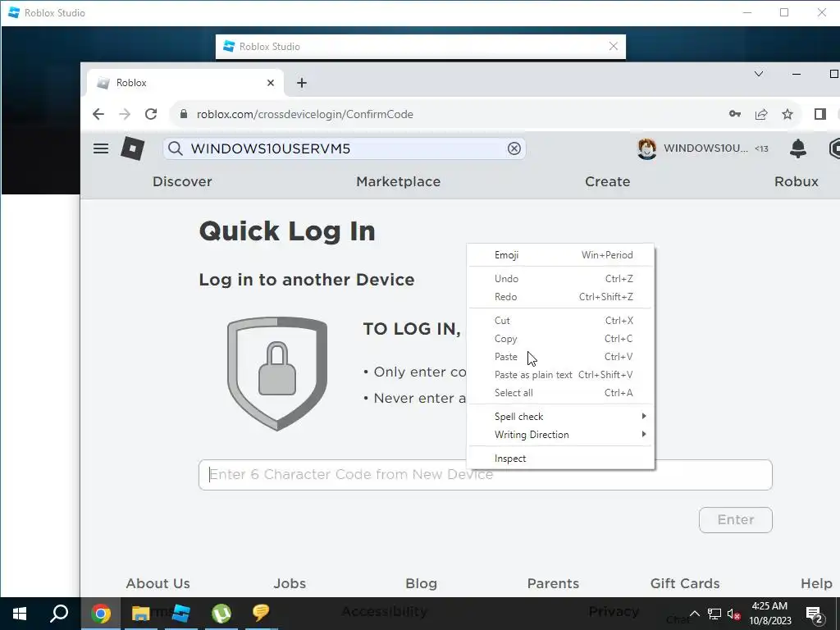Open the saved passwords key icon
Screen dimensions: 840x630
click(x=734, y=114)
